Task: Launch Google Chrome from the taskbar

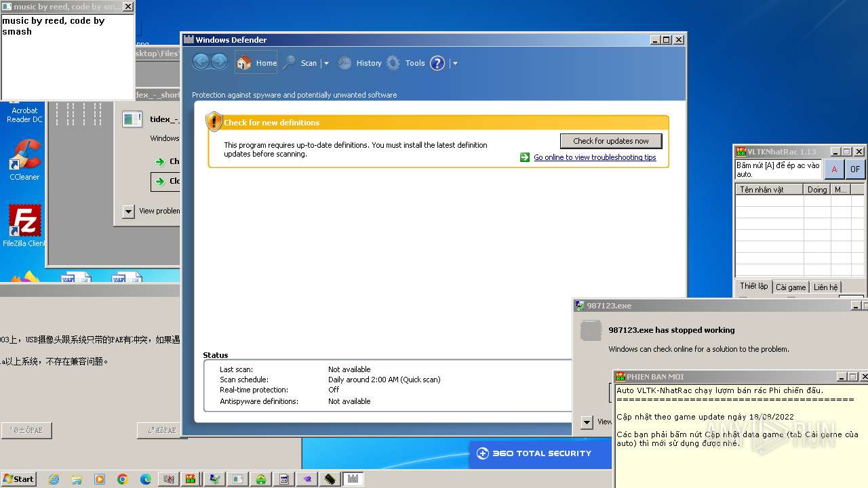Action: pos(123,479)
